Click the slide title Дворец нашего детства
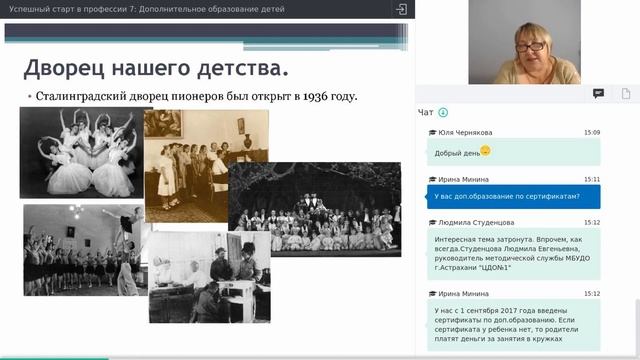Image resolution: width=640 pixels, height=360 pixels. click(156, 68)
